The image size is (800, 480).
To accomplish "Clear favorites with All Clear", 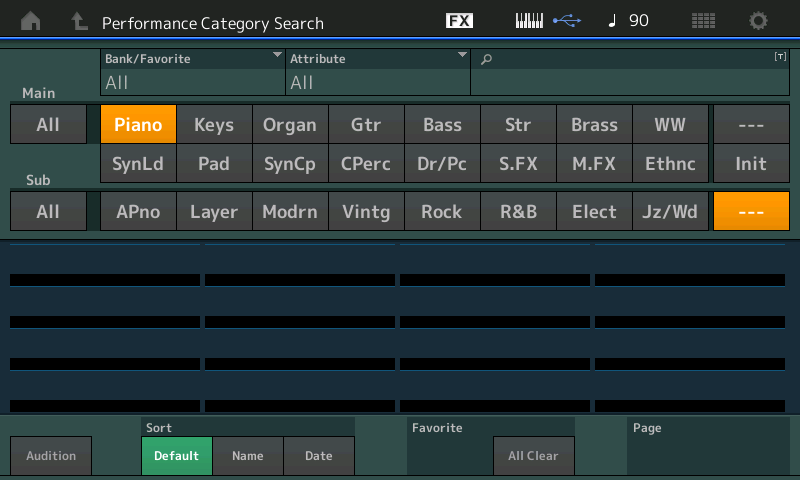I will pyautogui.click(x=533, y=456).
